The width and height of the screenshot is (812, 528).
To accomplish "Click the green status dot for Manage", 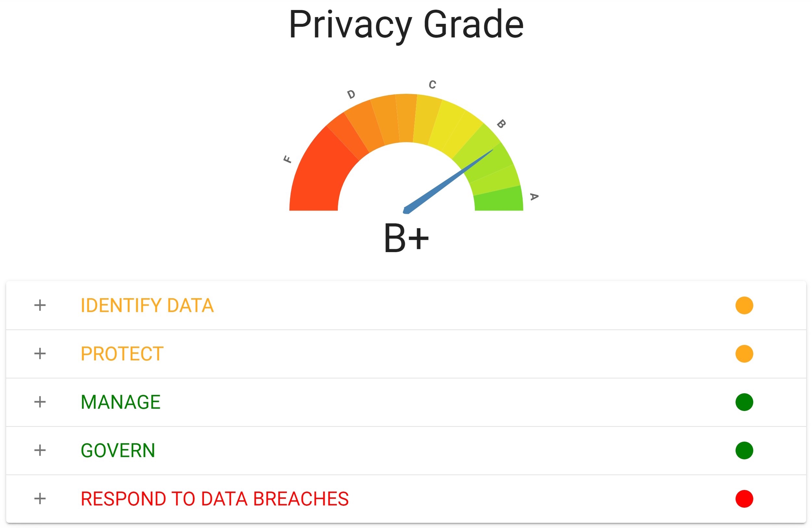I will pyautogui.click(x=744, y=402).
